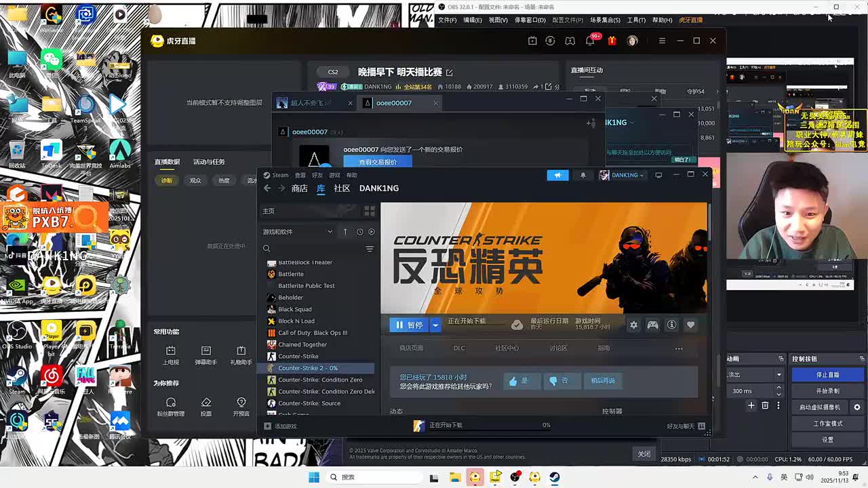Toggle recent activity clock filter icon
This screenshot has height=488, width=868.
(x=360, y=232)
